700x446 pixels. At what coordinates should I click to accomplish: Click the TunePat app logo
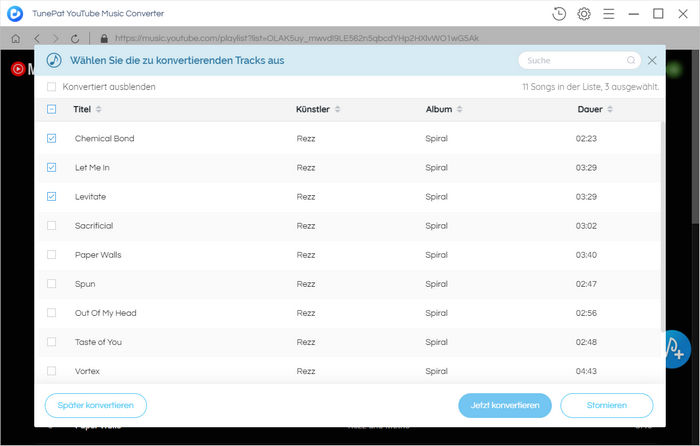pyautogui.click(x=15, y=14)
